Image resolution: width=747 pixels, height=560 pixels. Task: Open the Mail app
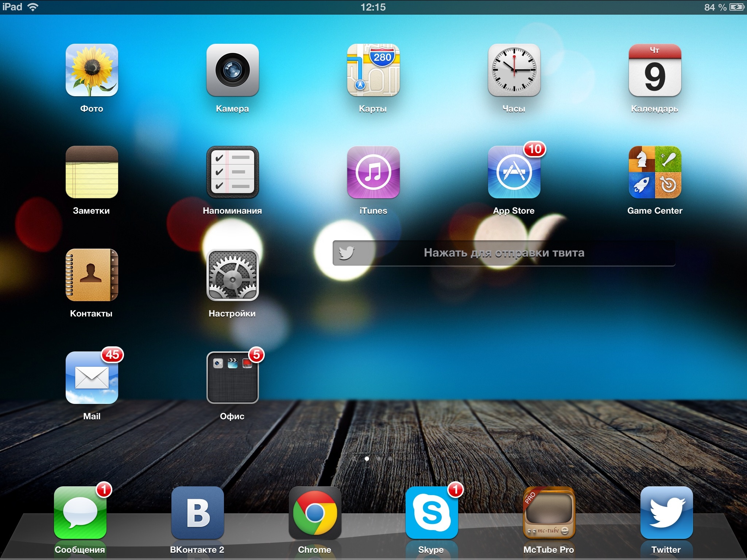[92, 378]
